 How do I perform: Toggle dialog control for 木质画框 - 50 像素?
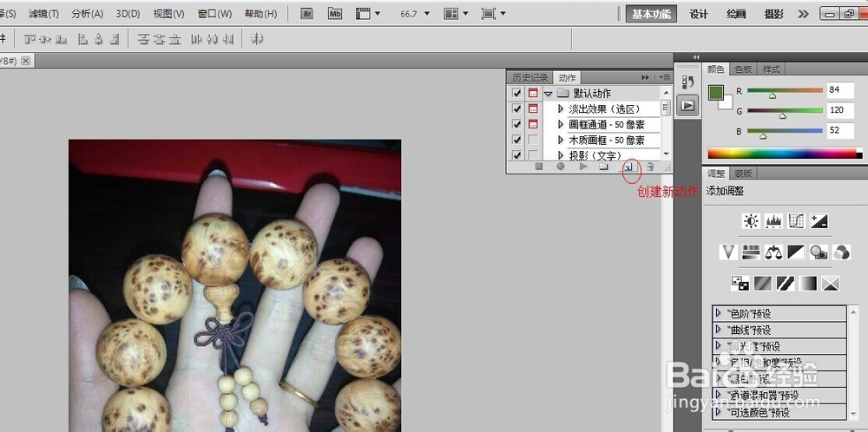coord(533,140)
